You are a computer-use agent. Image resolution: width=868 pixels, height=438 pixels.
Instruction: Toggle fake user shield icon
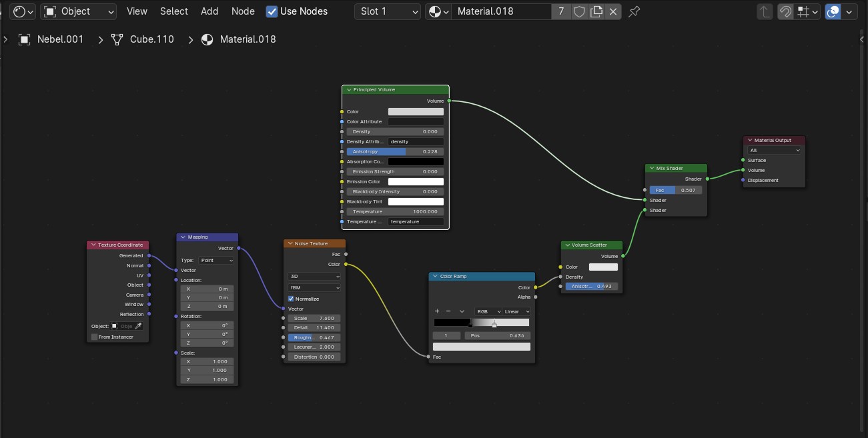point(580,11)
